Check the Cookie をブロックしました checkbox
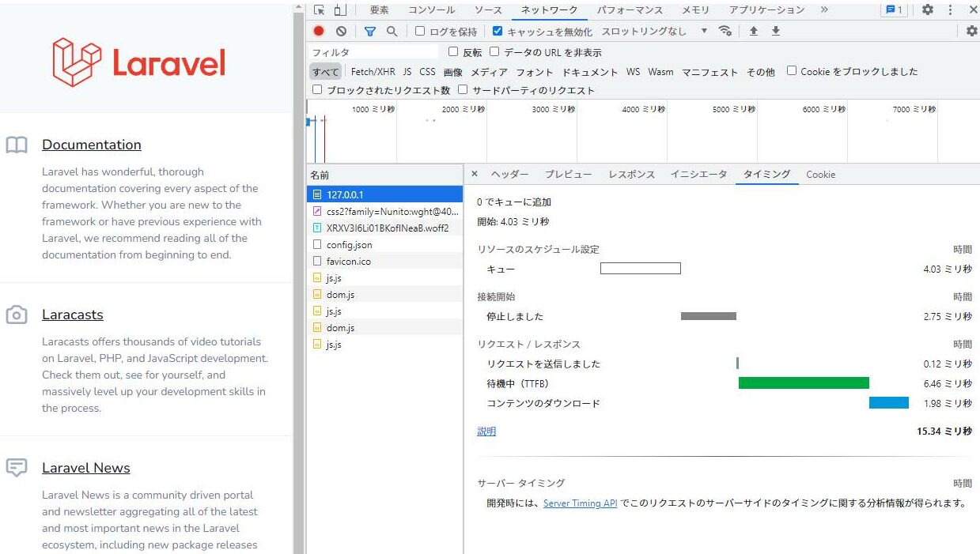This screenshot has height=554, width=980. [x=792, y=71]
